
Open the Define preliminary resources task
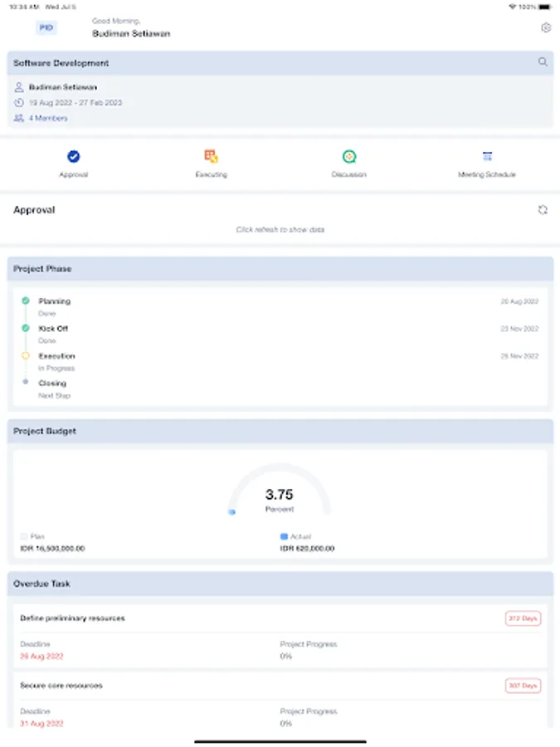click(73, 618)
